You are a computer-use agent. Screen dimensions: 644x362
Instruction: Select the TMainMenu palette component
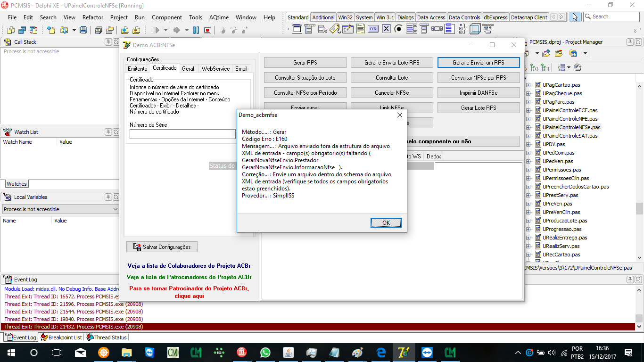point(310,29)
